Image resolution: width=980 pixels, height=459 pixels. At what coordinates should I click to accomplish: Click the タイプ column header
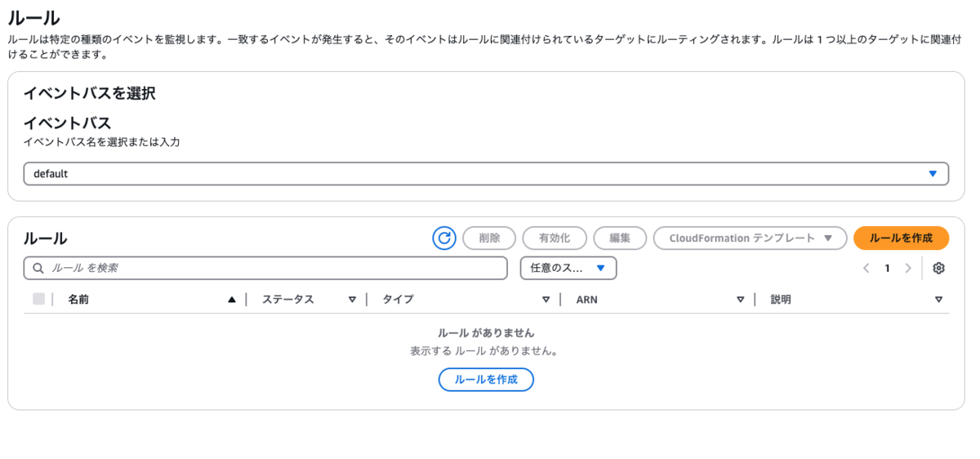click(x=398, y=300)
